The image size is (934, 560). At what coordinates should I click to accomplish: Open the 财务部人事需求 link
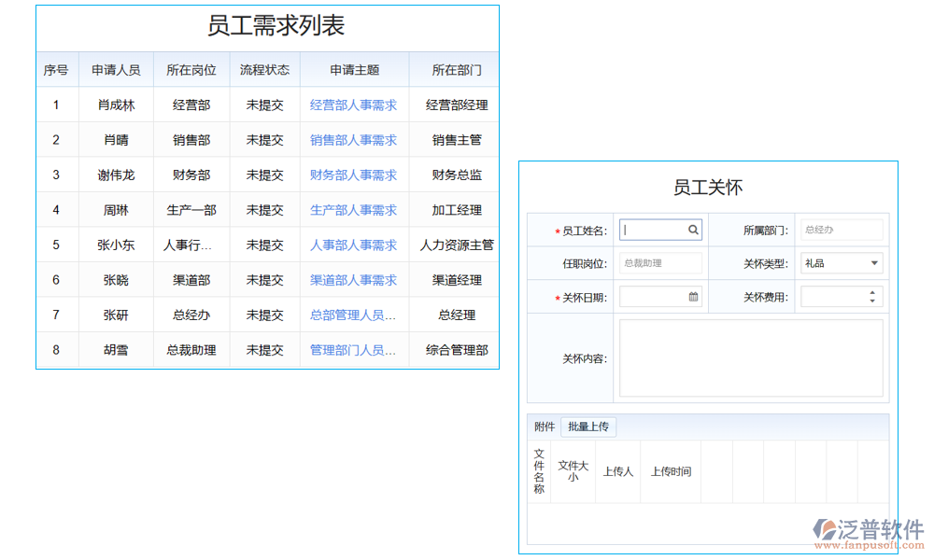[355, 175]
